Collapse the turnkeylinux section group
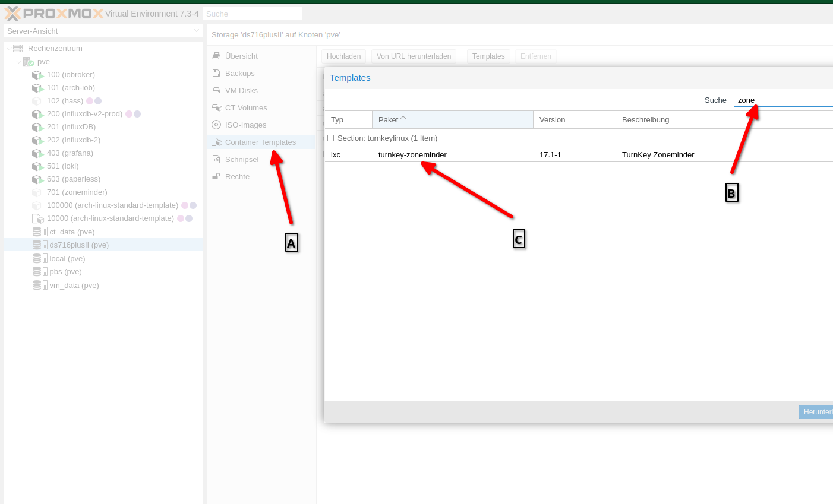 coord(331,138)
